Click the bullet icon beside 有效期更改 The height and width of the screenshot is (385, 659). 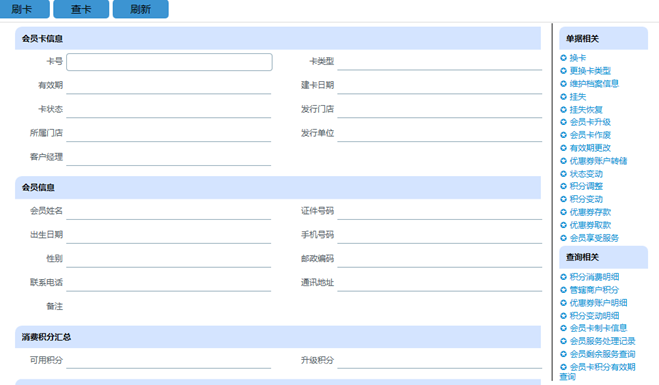pos(564,148)
